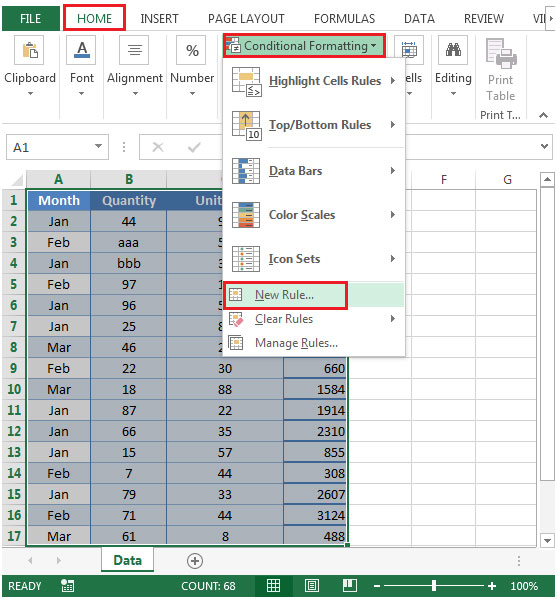Switch to Page Break Preview view
This screenshot has width=557, height=599.
350,586
